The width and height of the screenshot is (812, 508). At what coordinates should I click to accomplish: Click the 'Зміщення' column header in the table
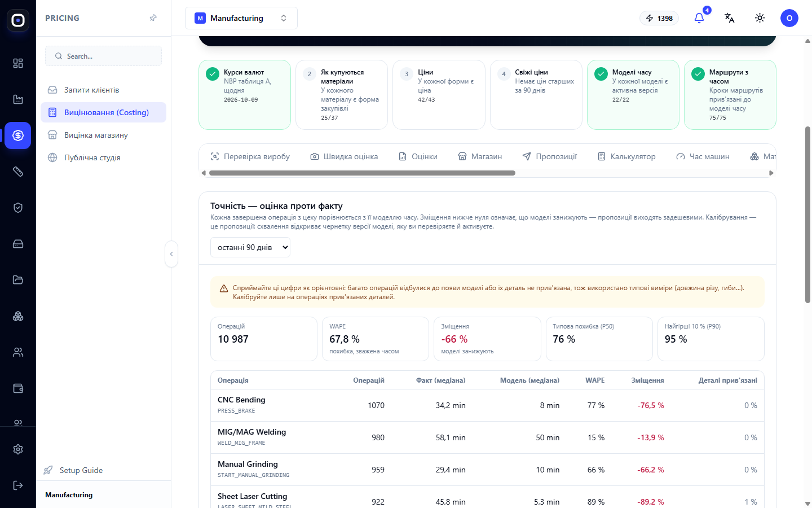click(647, 380)
